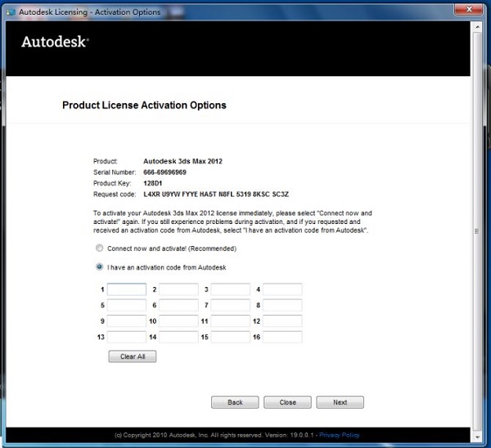This screenshot has width=491, height=448.
Task: Click activation code field 12
Action: [282, 321]
